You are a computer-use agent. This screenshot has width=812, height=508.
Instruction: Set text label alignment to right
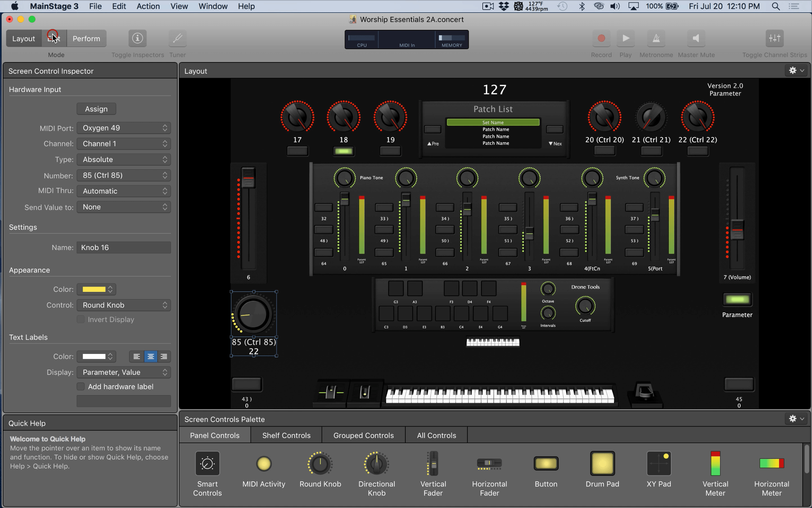164,356
